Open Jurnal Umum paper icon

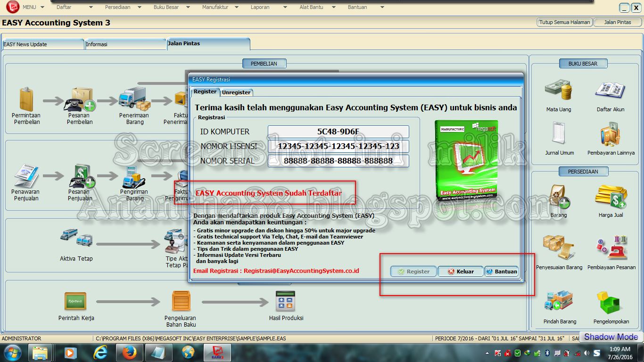(x=559, y=133)
